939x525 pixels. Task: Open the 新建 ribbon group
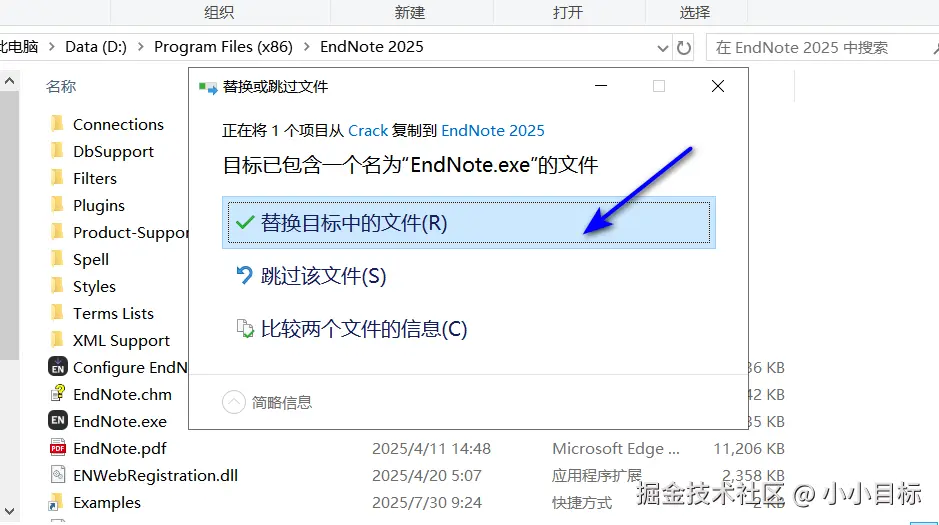click(410, 12)
